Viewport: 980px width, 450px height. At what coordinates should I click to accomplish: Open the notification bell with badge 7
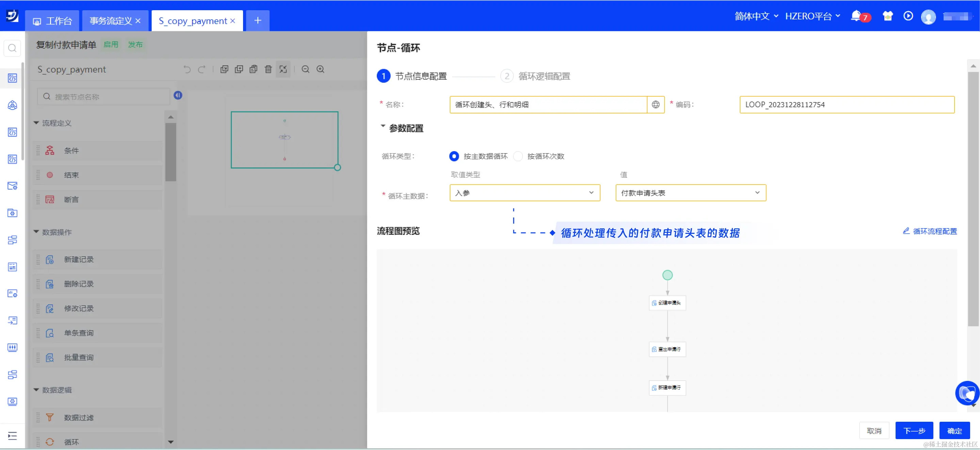tap(856, 16)
